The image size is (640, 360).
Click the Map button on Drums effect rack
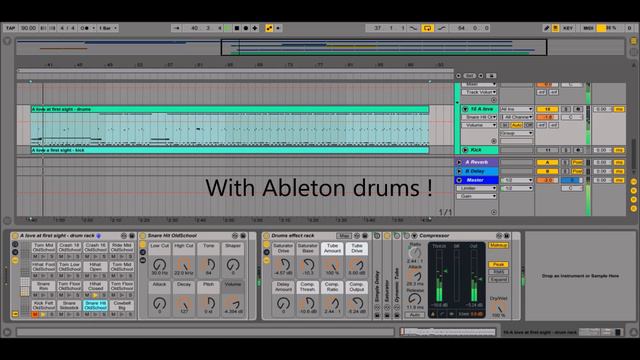point(343,236)
